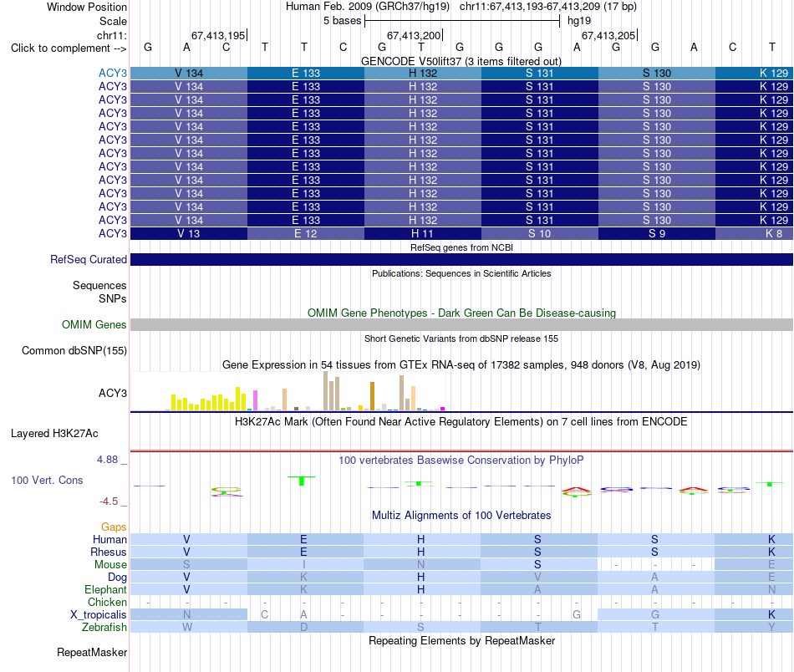Click the OMIM Gene Phenotypes track title

click(x=461, y=313)
